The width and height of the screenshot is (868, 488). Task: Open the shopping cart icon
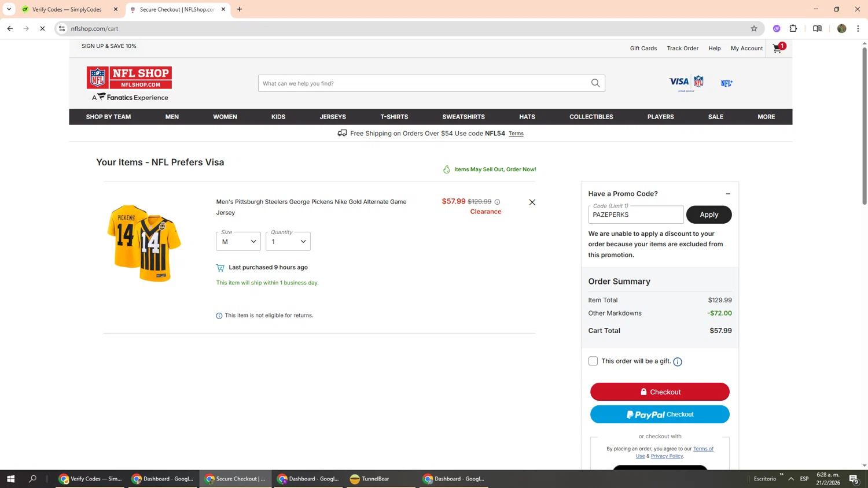coord(778,49)
